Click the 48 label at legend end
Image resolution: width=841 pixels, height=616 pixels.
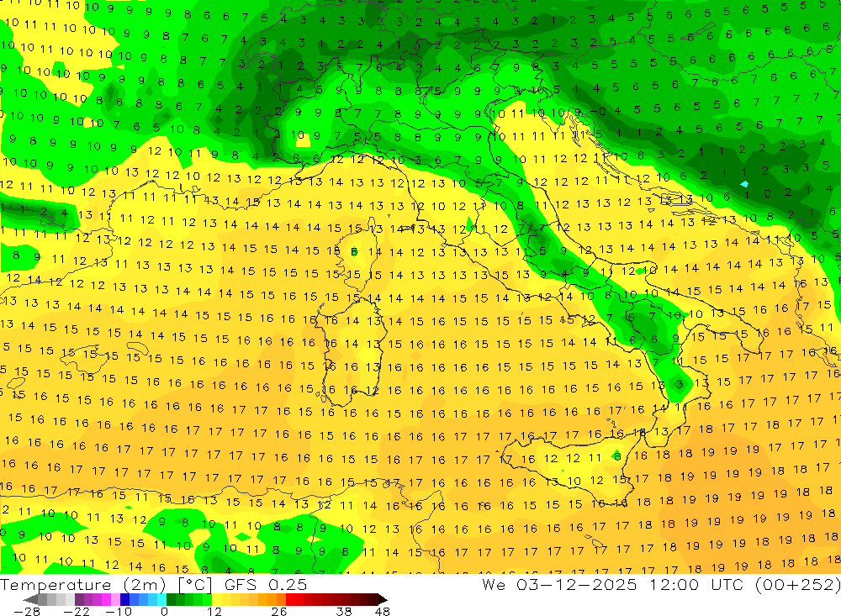click(x=383, y=611)
